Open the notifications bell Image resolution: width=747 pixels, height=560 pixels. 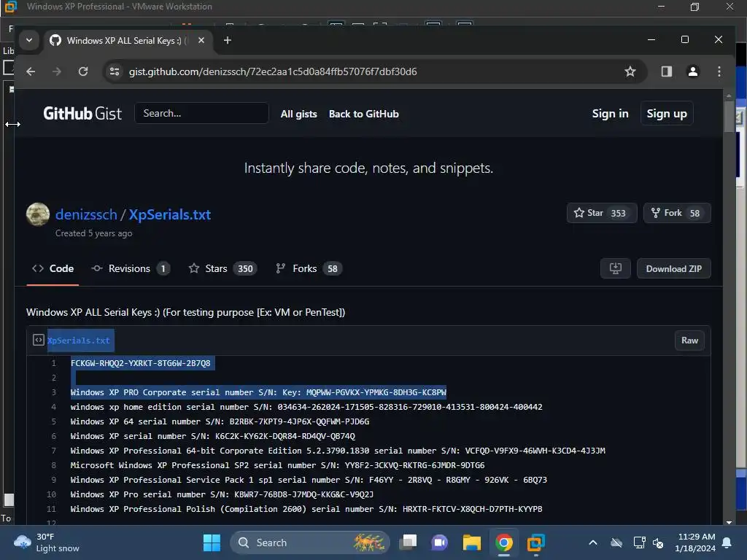coord(727,542)
